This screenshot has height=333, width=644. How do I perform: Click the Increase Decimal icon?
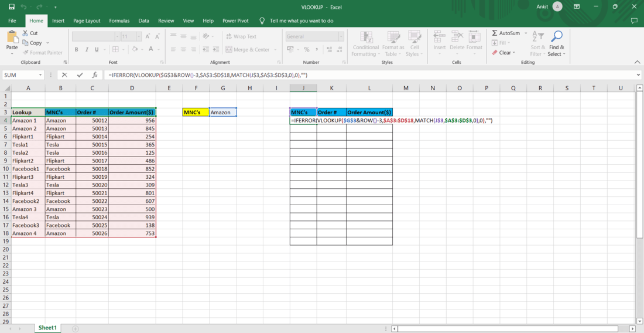[x=330, y=49]
